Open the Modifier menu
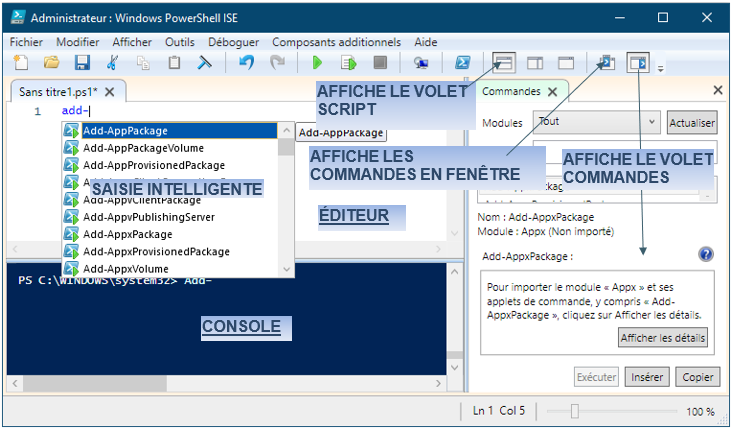The image size is (735, 429). click(x=78, y=42)
